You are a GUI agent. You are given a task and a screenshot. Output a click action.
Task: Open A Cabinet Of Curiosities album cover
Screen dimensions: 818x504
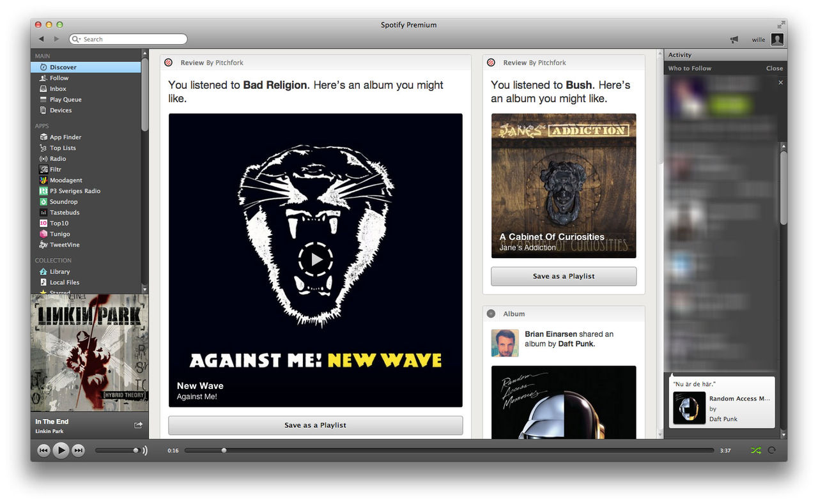pos(564,186)
